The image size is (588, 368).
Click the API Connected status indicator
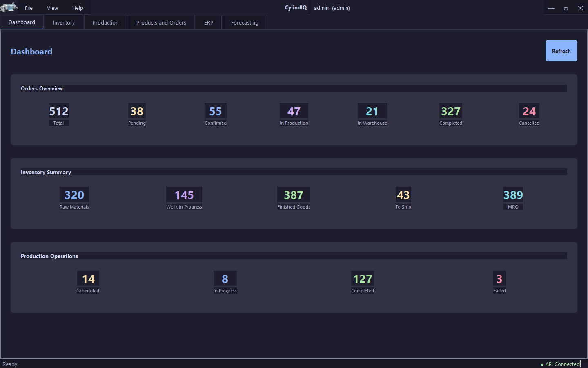click(560, 364)
